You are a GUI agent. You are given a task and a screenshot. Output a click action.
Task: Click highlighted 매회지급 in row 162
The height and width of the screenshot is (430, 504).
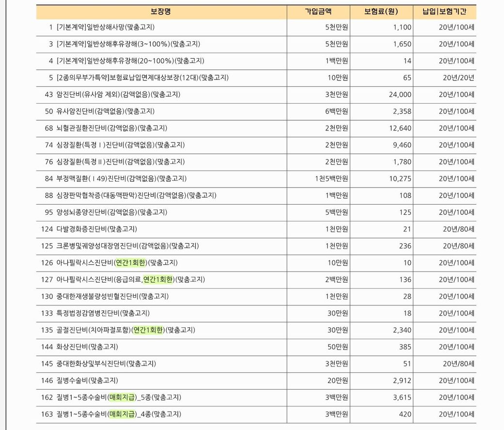point(123,398)
